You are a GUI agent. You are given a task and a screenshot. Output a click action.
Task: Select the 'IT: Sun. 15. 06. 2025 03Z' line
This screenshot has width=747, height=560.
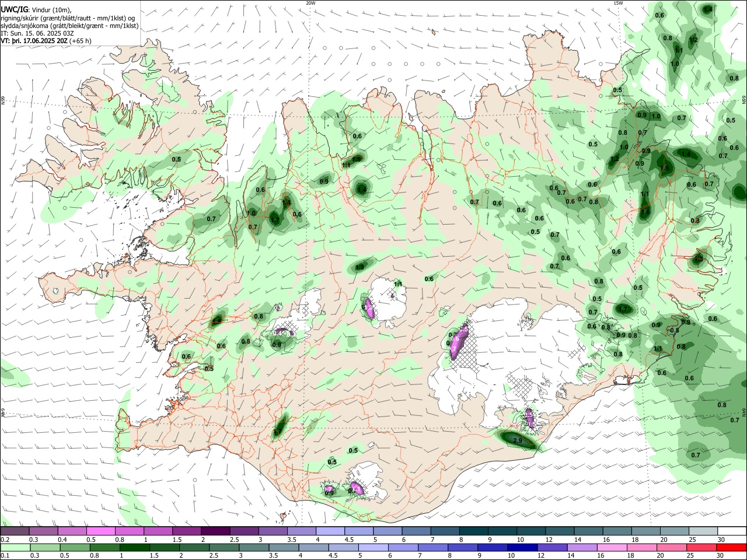[37, 33]
